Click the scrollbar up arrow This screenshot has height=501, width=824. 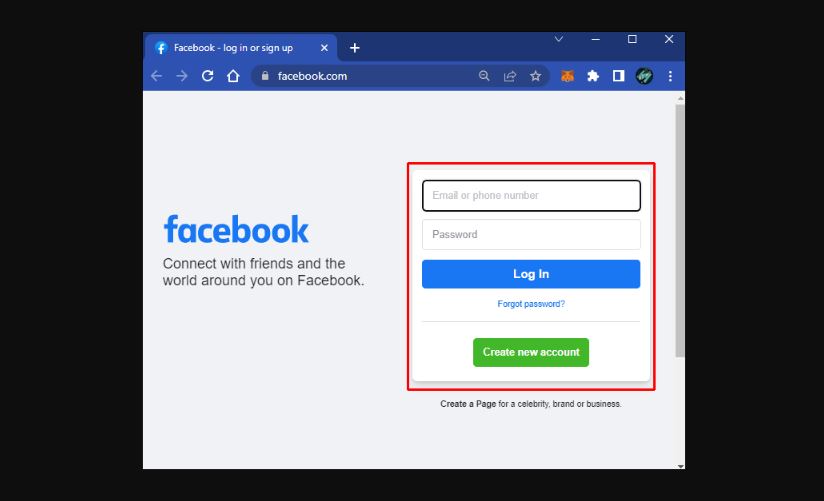[x=681, y=98]
